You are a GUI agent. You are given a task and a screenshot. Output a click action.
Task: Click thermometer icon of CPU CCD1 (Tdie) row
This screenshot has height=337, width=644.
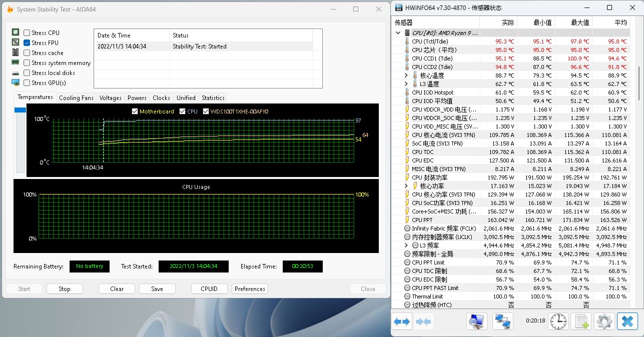[x=407, y=58]
